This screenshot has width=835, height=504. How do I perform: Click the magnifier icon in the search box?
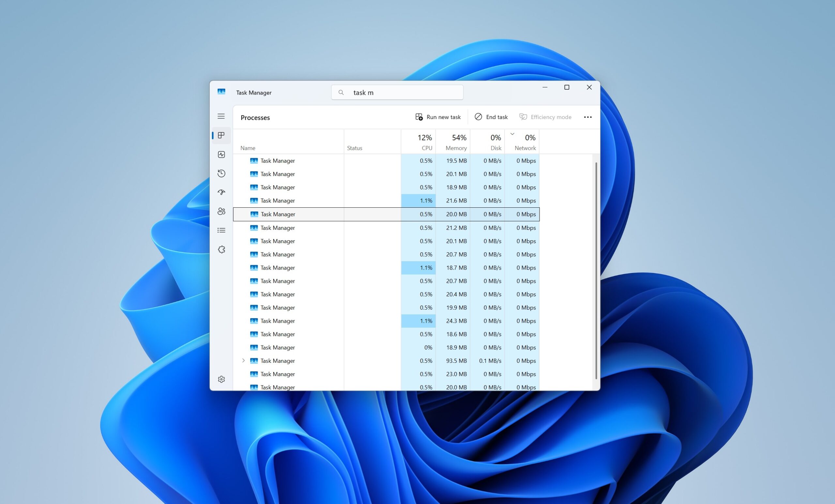tap(341, 92)
